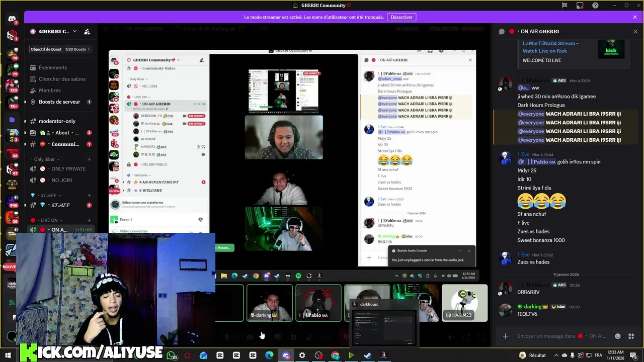Click DEBDOUB EN DIRECT badge in shared stream

196,116
